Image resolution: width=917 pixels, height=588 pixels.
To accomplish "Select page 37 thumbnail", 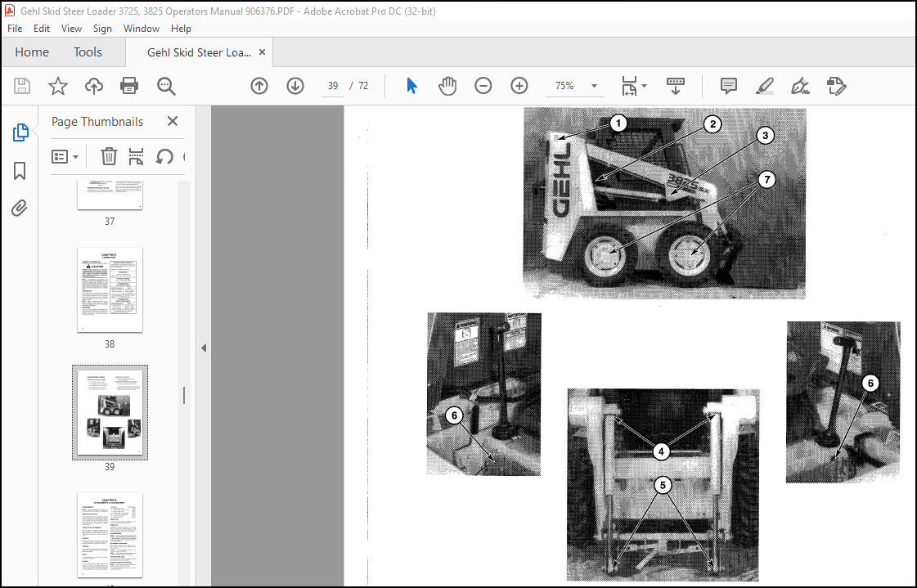I will (x=110, y=195).
